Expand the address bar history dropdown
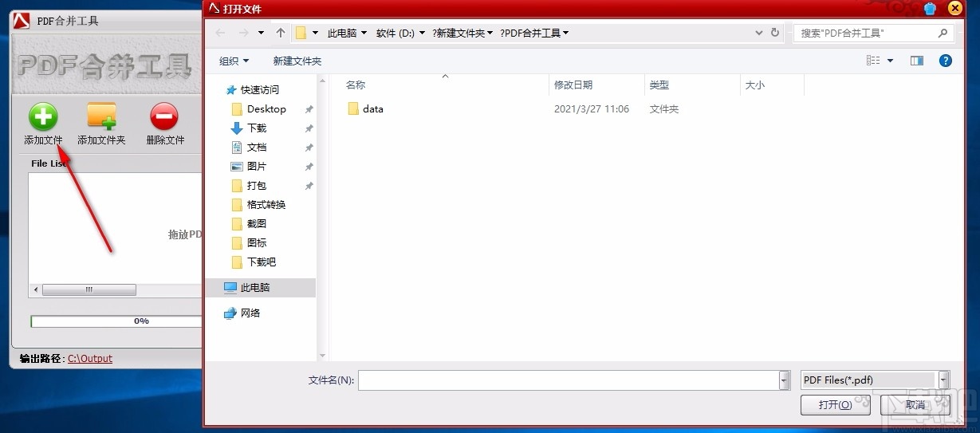The image size is (980, 433). [x=759, y=33]
